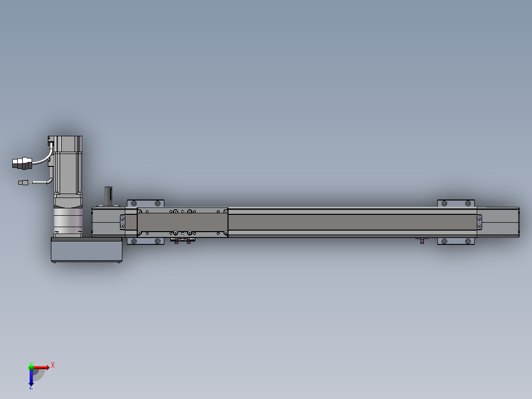The height and width of the screenshot is (399, 532).
Task: Click the green Y axis ball of the triad
Action: 31,367
